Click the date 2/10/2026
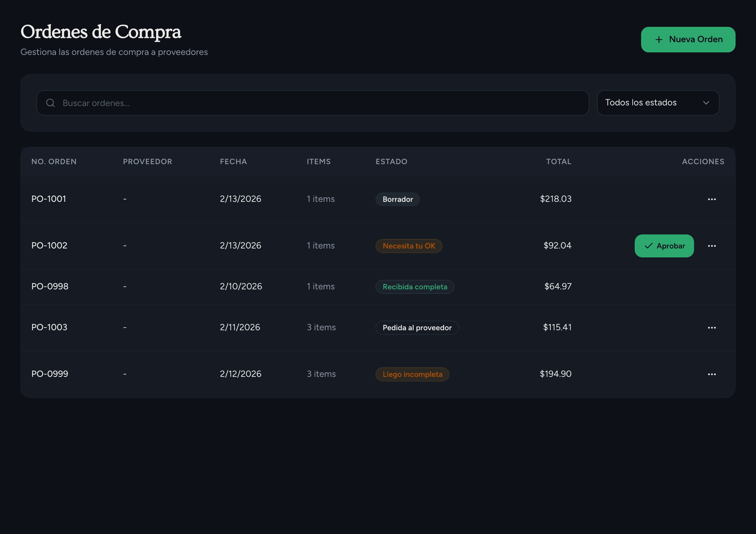Viewport: 756px width, 534px height. 241,286
